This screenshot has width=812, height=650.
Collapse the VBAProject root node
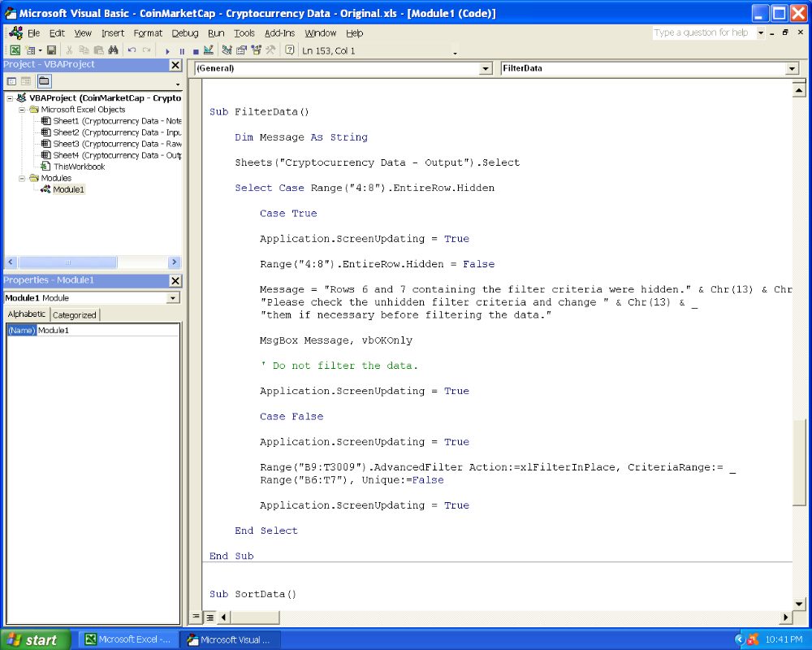click(x=10, y=98)
